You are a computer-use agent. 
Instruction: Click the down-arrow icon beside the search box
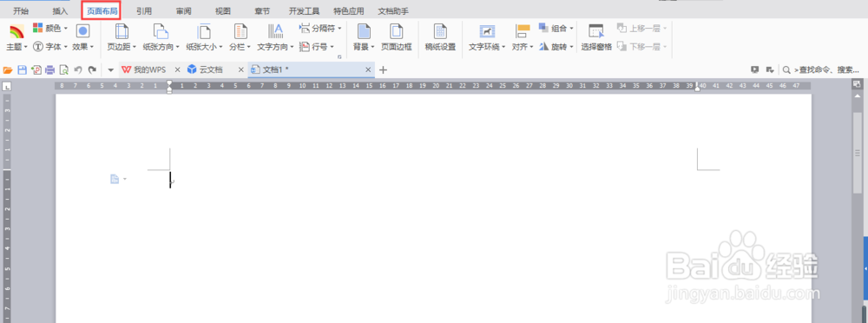tap(769, 69)
